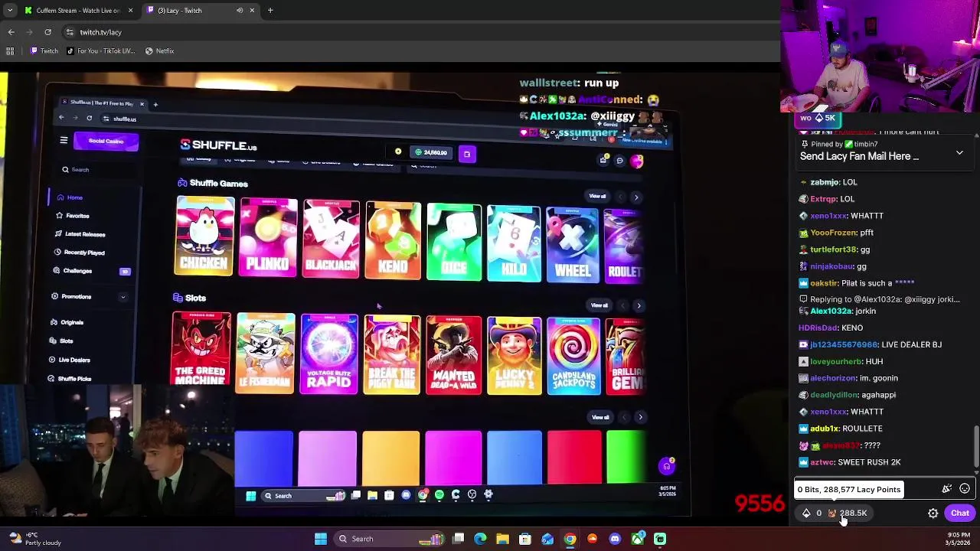Open the Wanted Dead or a Wild slot

point(453,354)
